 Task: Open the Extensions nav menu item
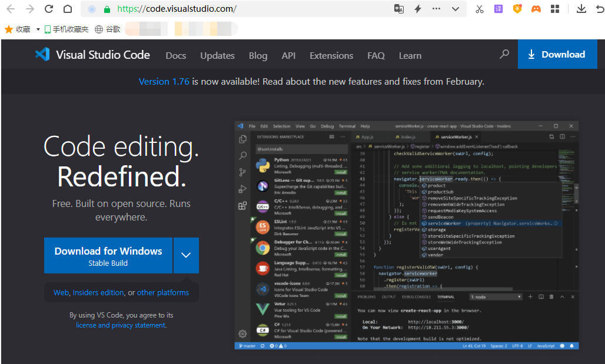click(331, 55)
